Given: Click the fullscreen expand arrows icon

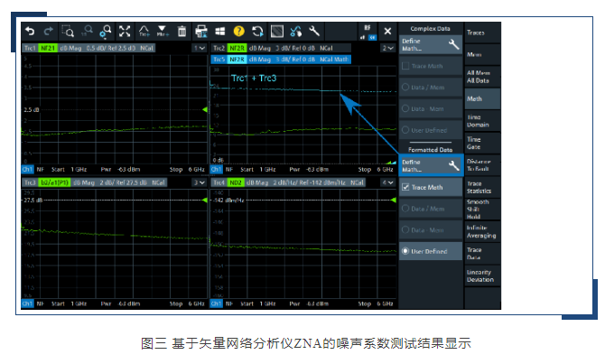Looking at the screenshot, I should click(x=125, y=32).
